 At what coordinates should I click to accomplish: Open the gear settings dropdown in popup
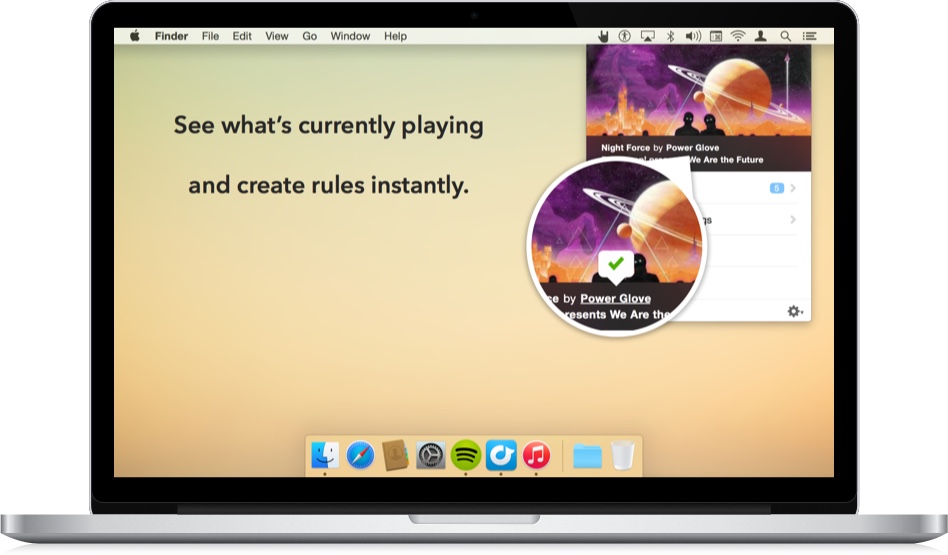click(x=794, y=311)
